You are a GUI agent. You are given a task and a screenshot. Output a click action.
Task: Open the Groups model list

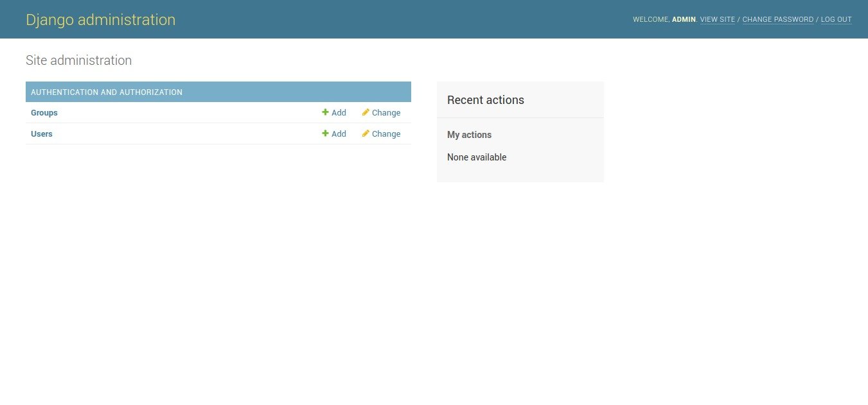44,113
